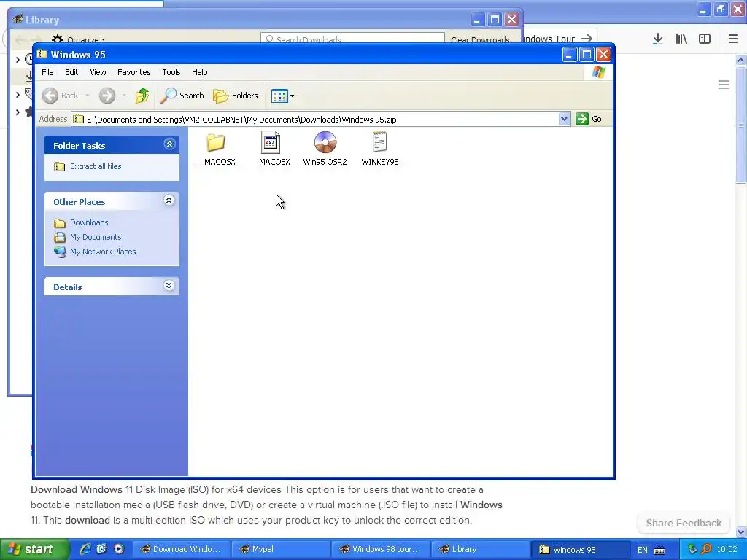Collapse the Folder Tasks panel
Screen dimensions: 747x560
169,144
